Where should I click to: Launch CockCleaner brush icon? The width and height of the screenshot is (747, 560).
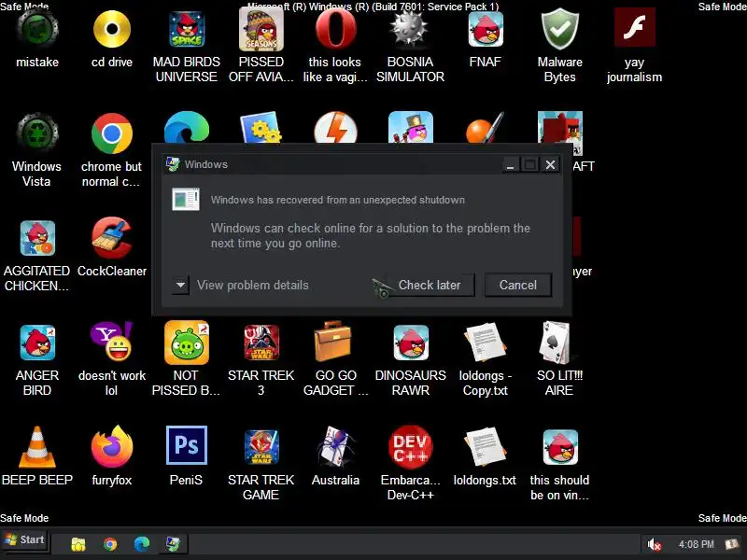click(x=112, y=238)
